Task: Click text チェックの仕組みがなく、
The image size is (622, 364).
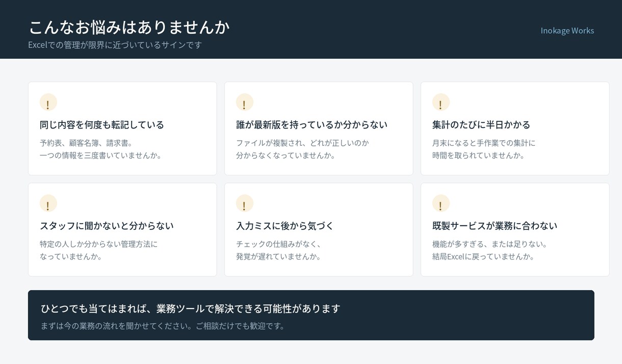Action: 279,244
